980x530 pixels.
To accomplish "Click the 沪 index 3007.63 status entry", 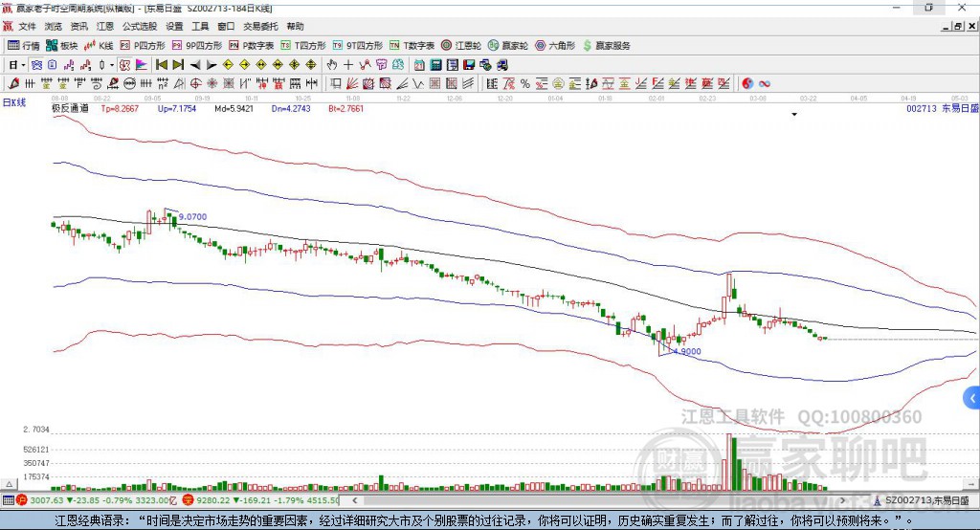I will (x=95, y=500).
